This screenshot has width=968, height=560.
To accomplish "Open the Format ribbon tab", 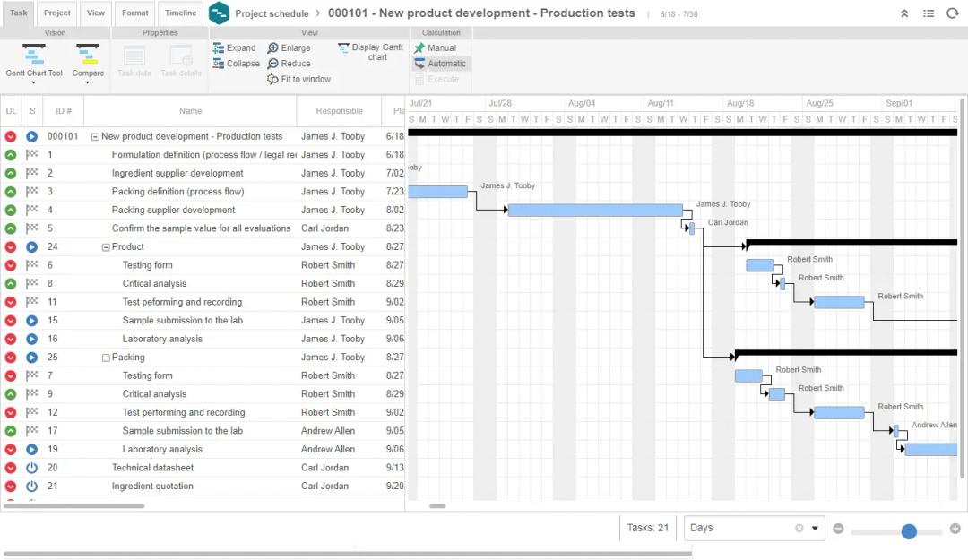I will pyautogui.click(x=135, y=13).
